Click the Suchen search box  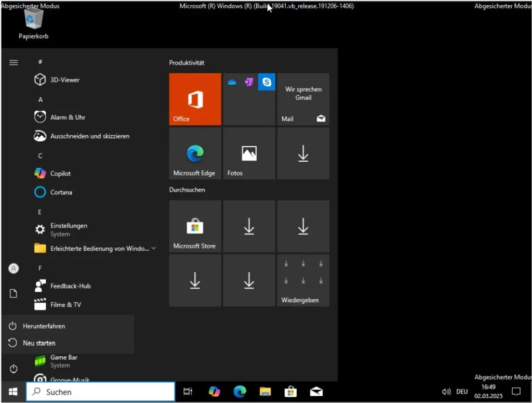[100, 392]
